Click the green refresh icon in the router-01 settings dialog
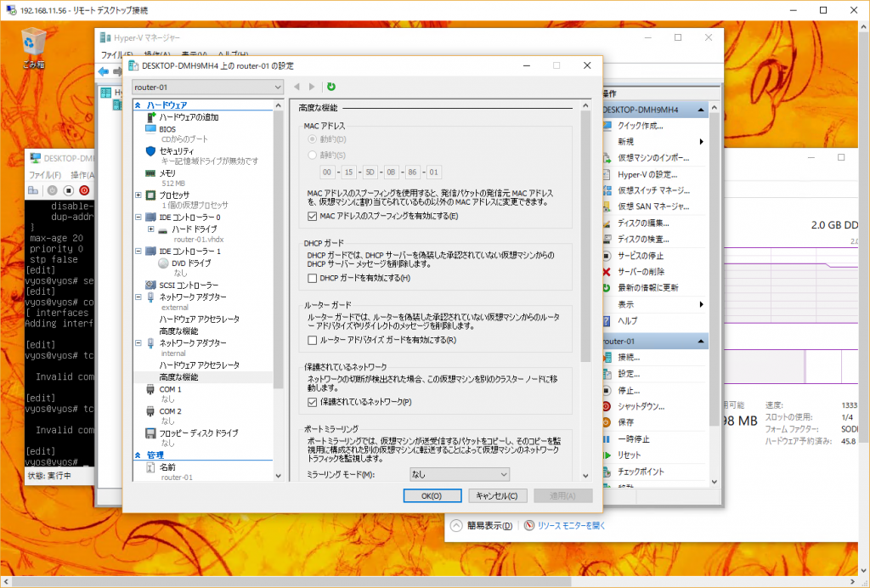Screen dimensions: 870x588 [x=331, y=87]
